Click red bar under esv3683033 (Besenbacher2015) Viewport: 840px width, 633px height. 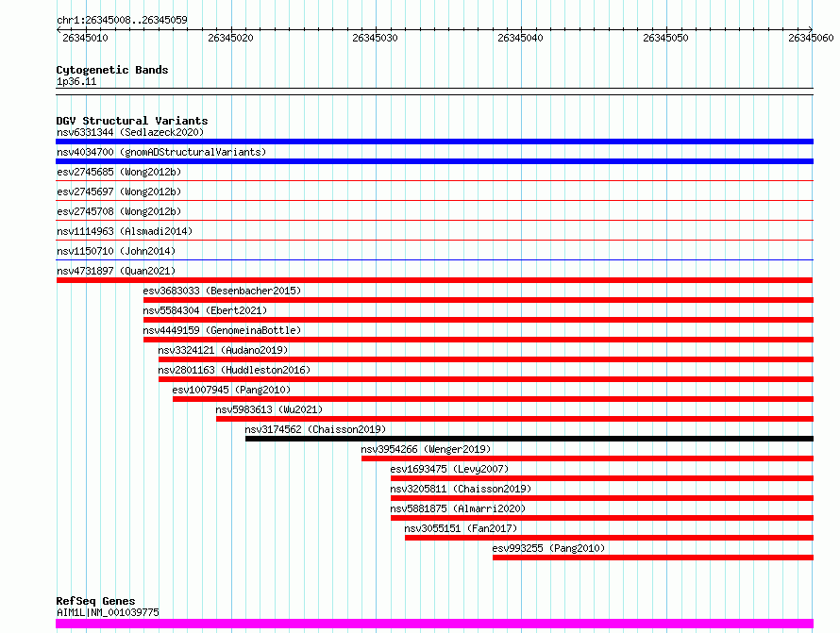tap(479, 300)
